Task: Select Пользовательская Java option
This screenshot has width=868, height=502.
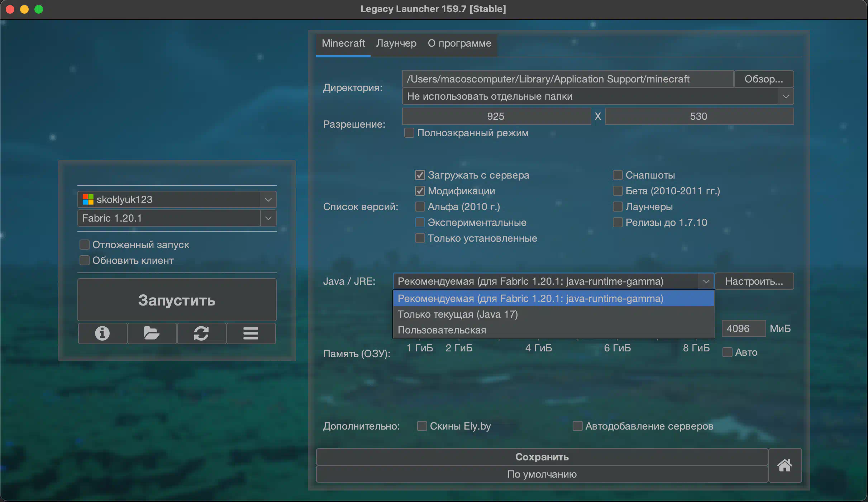Action: point(554,330)
